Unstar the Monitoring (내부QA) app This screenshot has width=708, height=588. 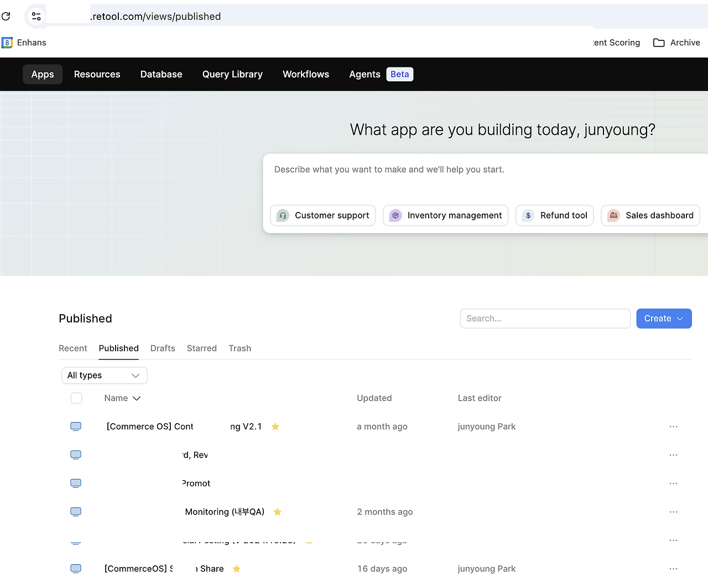pos(278,512)
